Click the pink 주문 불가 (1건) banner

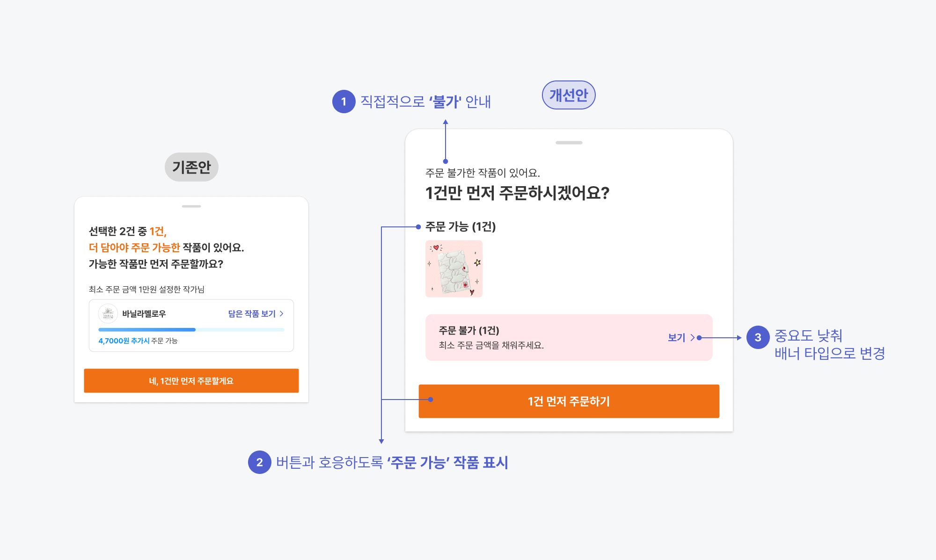(569, 337)
